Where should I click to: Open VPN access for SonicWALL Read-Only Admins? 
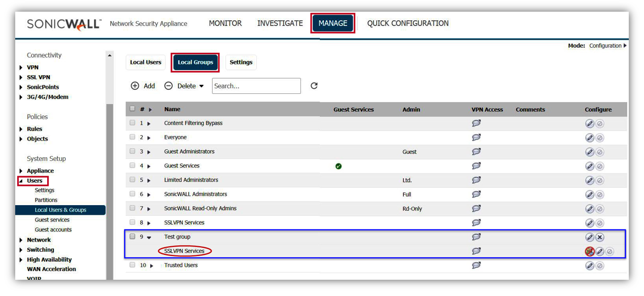tap(476, 208)
